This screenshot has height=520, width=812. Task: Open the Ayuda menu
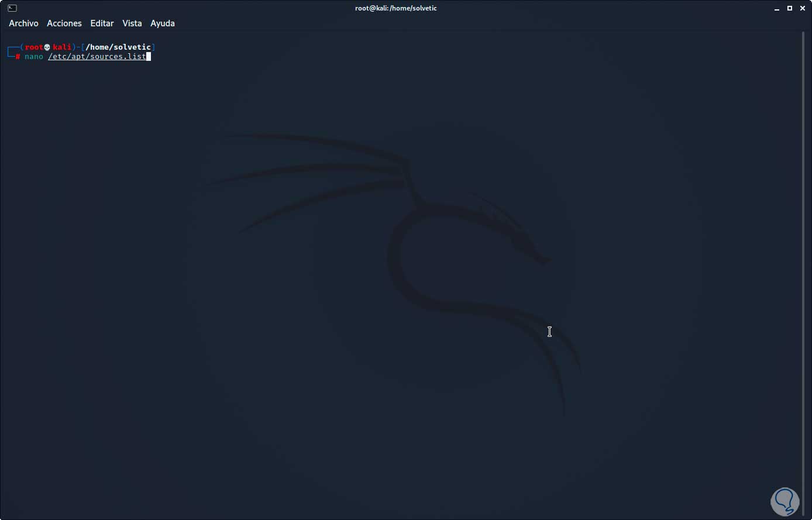point(163,23)
